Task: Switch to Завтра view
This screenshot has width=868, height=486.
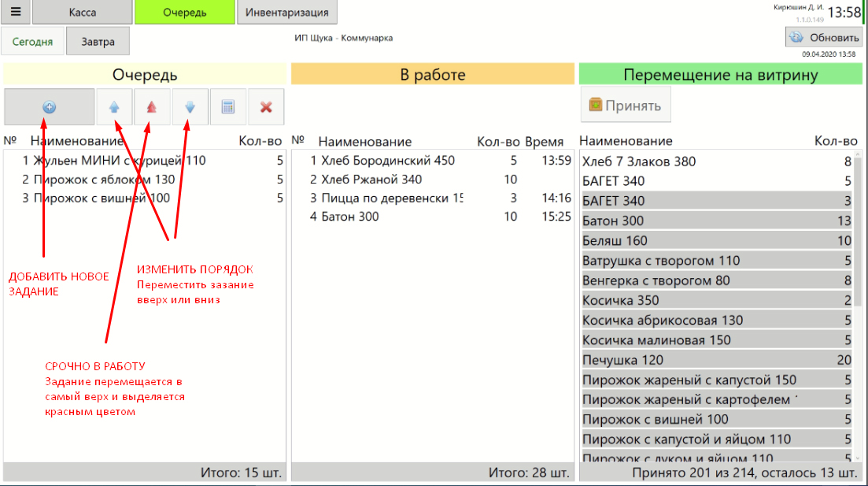Action: click(98, 42)
